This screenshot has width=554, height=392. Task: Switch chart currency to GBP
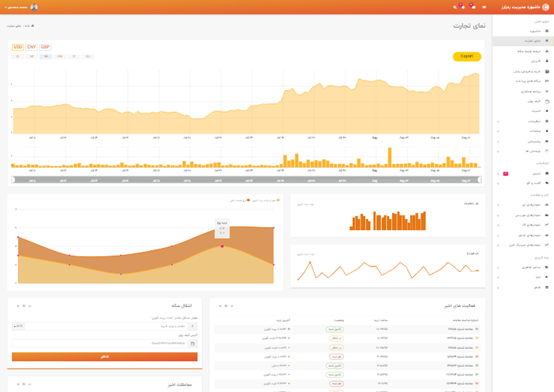click(45, 47)
